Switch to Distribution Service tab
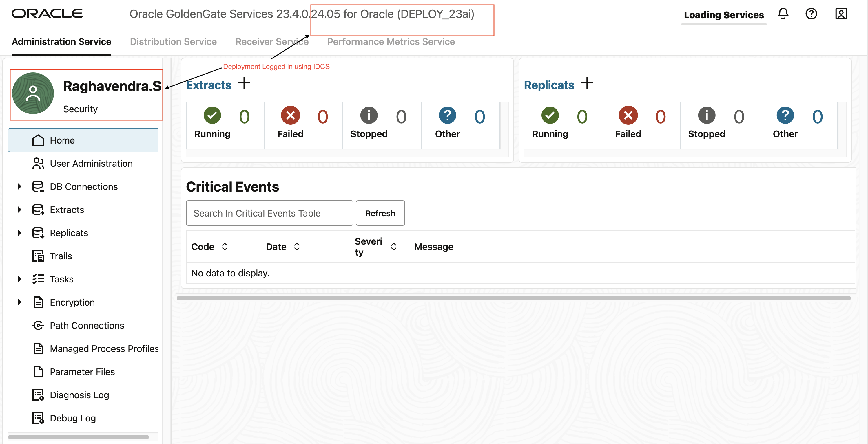 [173, 41]
